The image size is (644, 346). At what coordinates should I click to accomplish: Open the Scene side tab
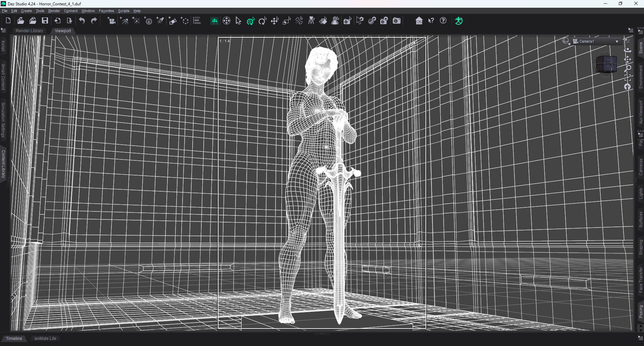coord(641,47)
